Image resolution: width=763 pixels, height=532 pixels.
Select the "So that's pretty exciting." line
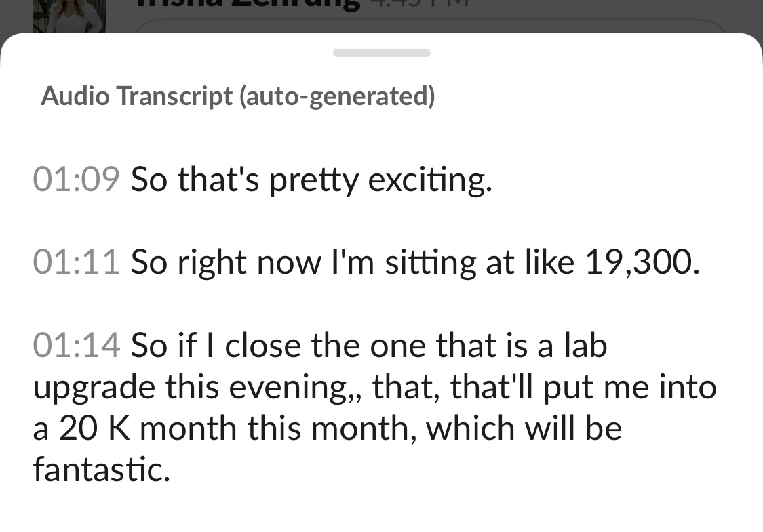(311, 180)
